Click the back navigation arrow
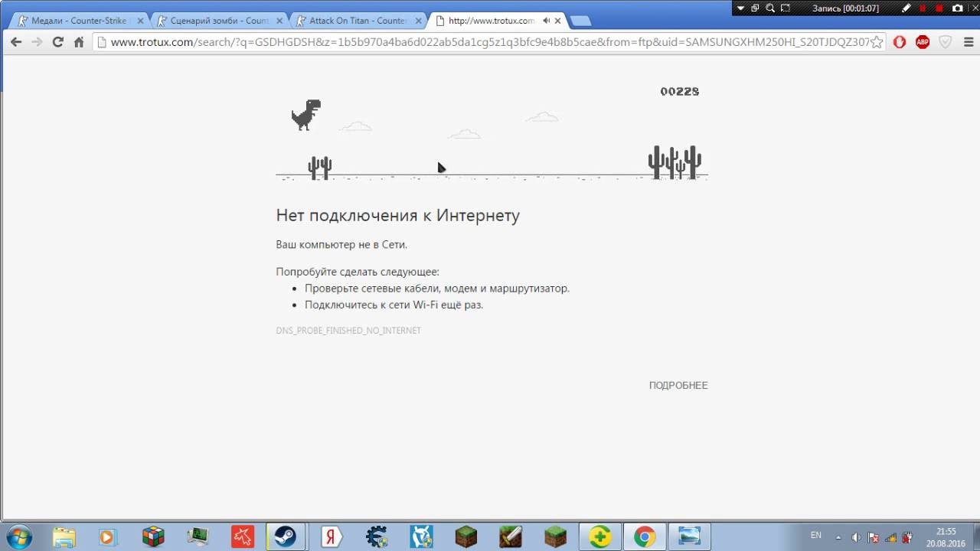Viewport: 980px width, 551px height. click(x=15, y=44)
